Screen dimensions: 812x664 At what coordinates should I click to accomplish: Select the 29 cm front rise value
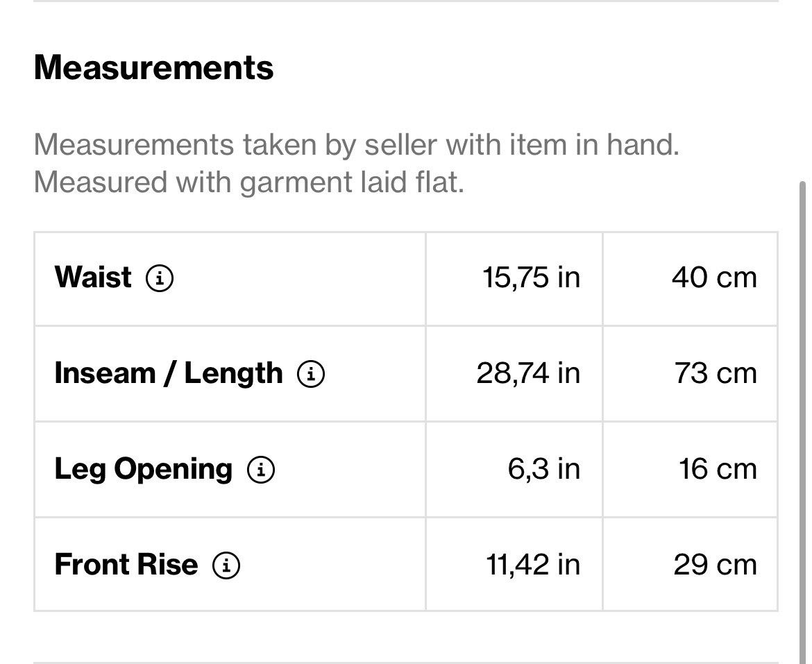(715, 564)
